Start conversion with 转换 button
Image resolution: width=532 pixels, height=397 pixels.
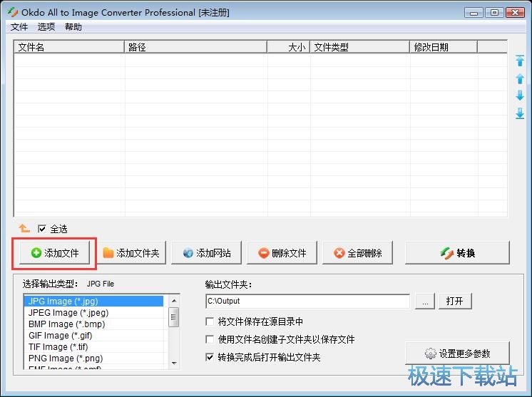457,253
